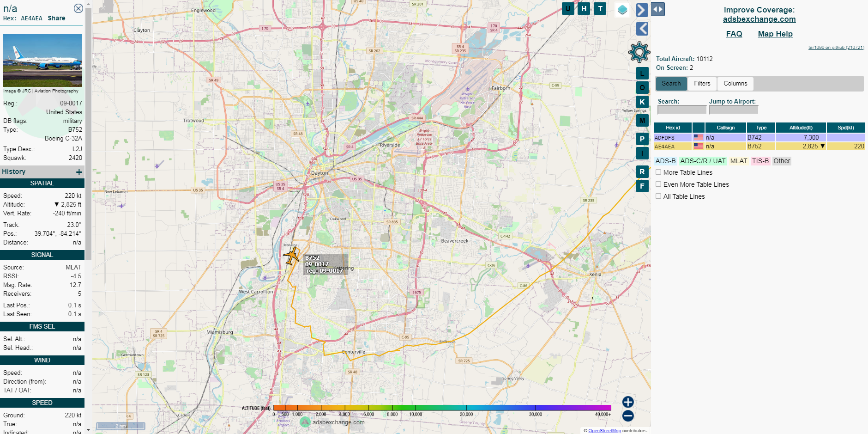Select aircraft row AE4AEA
The image size is (868, 434).
point(759,146)
